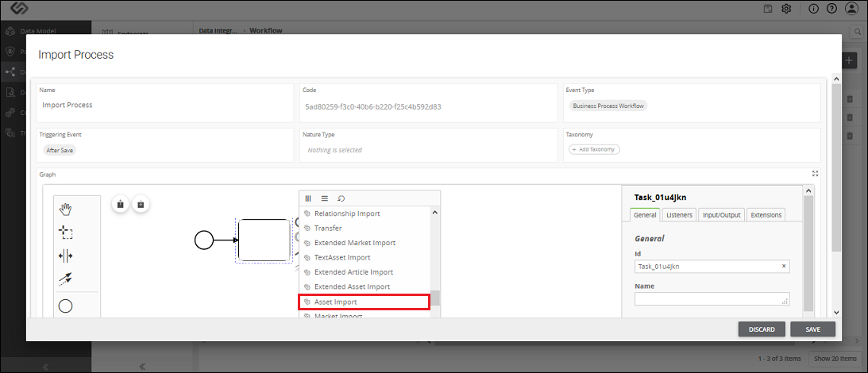Activate the lasso selection tool

tap(66, 233)
